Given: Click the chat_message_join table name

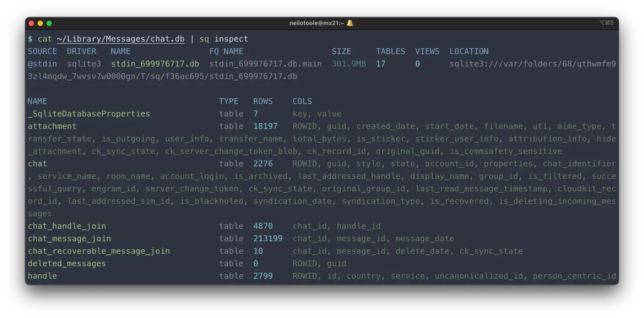Looking at the screenshot, I should pos(69,239).
